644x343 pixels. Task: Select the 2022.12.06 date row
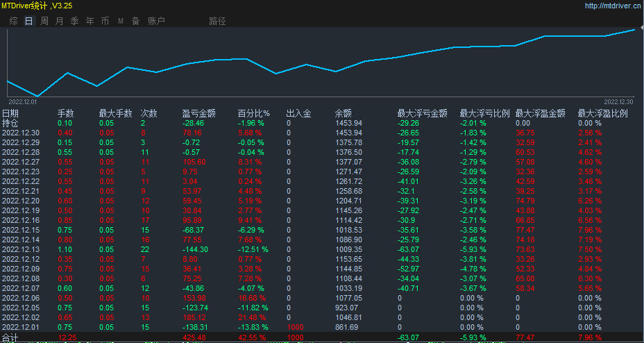click(x=21, y=298)
